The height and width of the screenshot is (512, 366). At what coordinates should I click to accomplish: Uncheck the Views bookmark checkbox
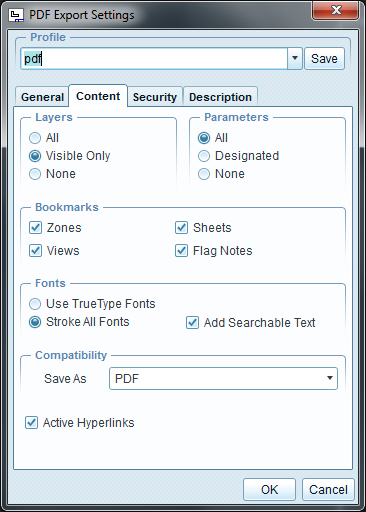coord(35,250)
